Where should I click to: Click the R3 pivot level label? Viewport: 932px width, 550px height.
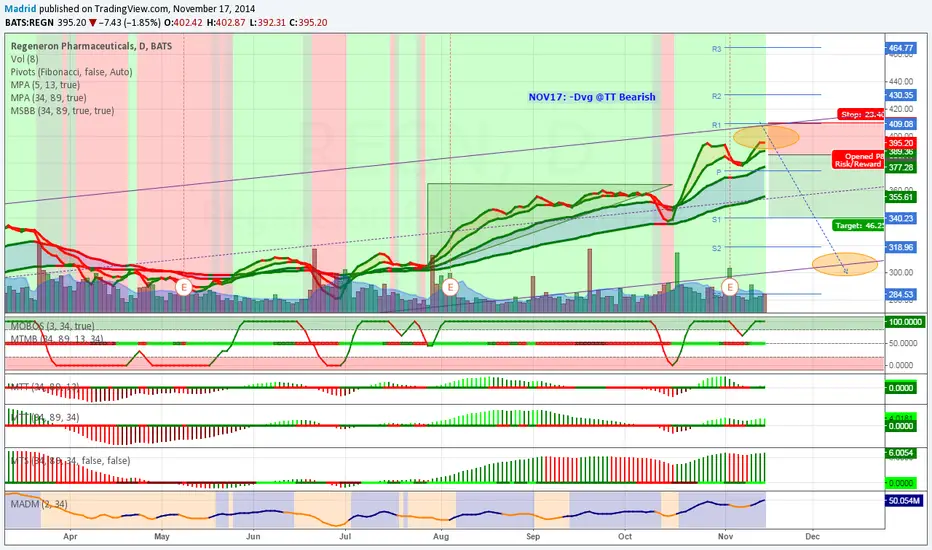(x=716, y=49)
